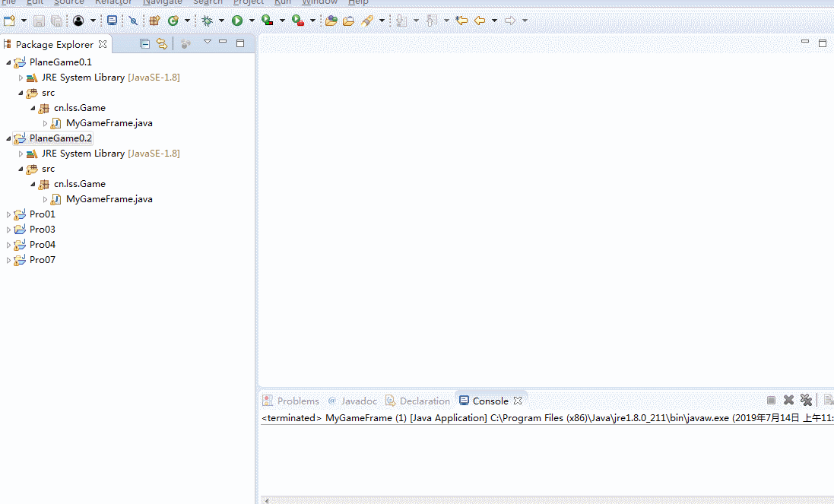
Task: Collapse the PlaneGame0.2 project node
Action: pos(8,139)
